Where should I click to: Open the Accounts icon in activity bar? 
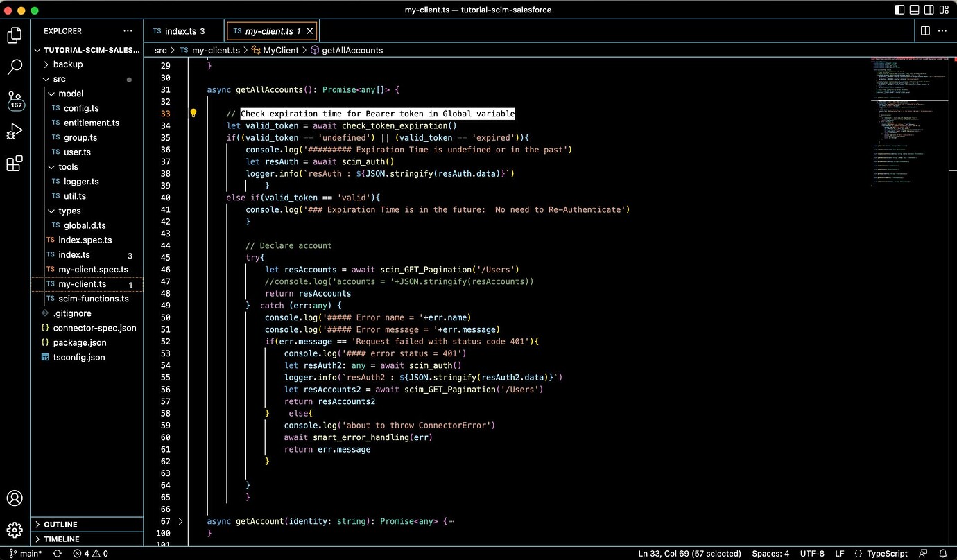pos(15,498)
